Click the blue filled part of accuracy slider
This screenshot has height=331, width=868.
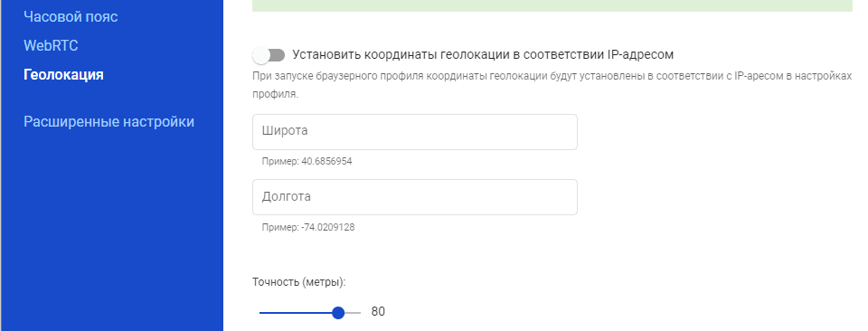[296, 313]
